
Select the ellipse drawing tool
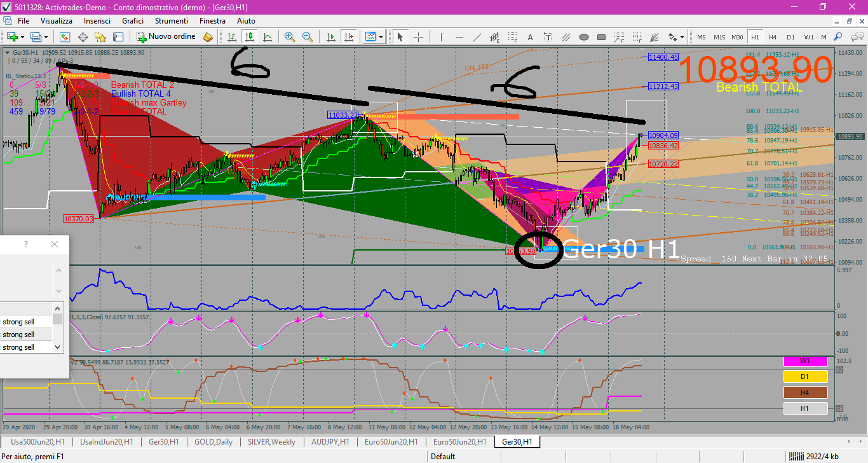point(584,37)
